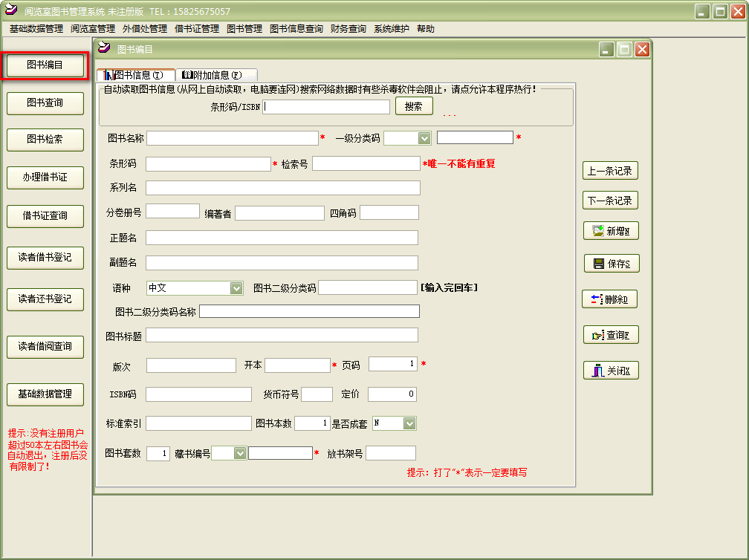Click the 图书查询 sidebar button
Screen dimensions: 749x560
45,102
